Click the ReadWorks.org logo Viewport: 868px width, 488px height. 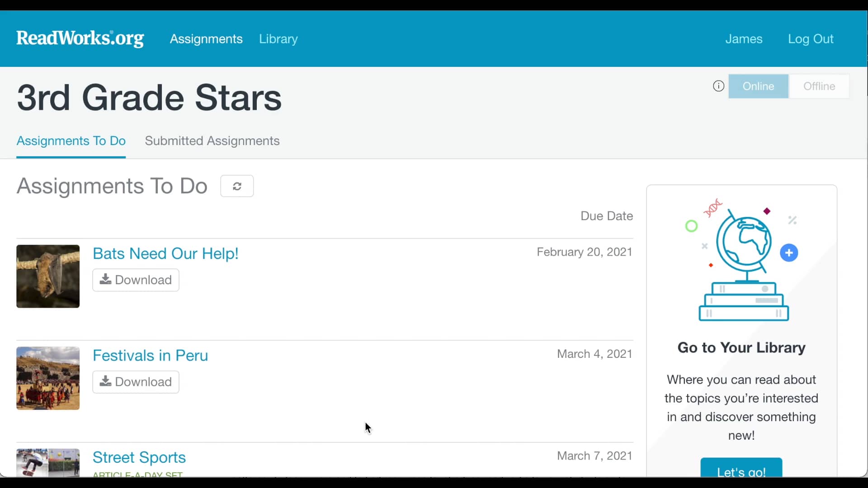coord(80,38)
